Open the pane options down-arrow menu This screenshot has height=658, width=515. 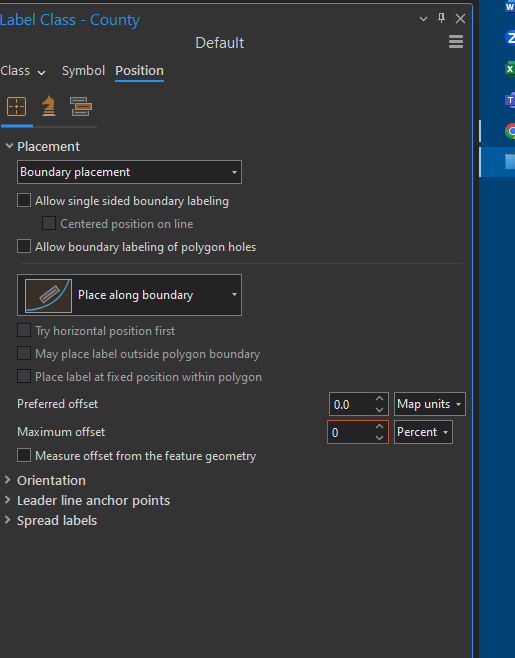pos(424,19)
